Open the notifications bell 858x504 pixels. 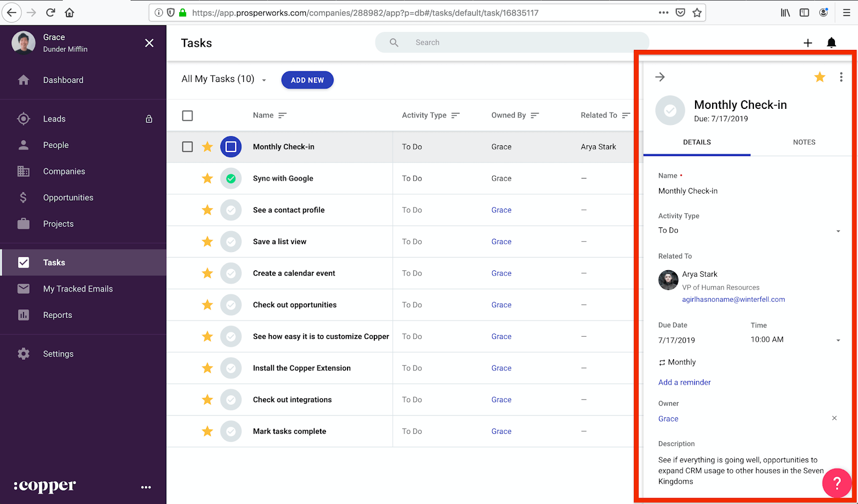point(831,42)
